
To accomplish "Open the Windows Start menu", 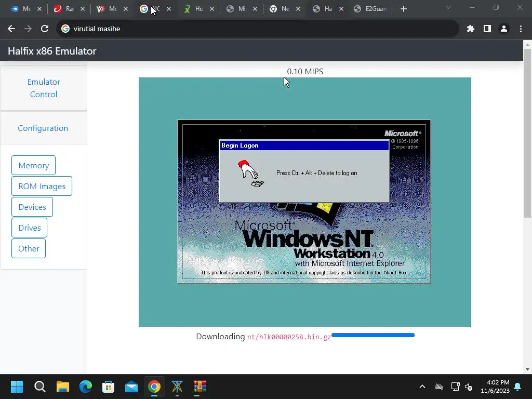I will 17,387.
